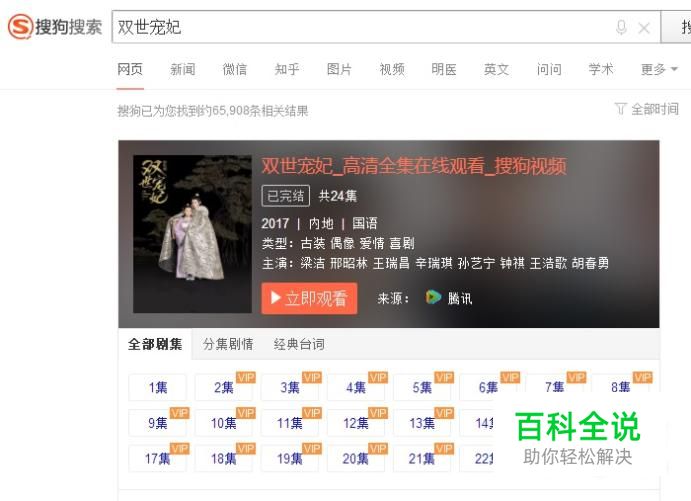Expand the 更多 dropdown menu
691x501 pixels.
pos(658,69)
